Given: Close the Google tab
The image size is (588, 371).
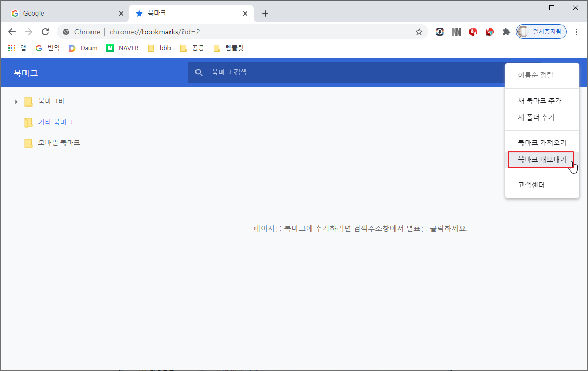Looking at the screenshot, I should click(x=121, y=14).
